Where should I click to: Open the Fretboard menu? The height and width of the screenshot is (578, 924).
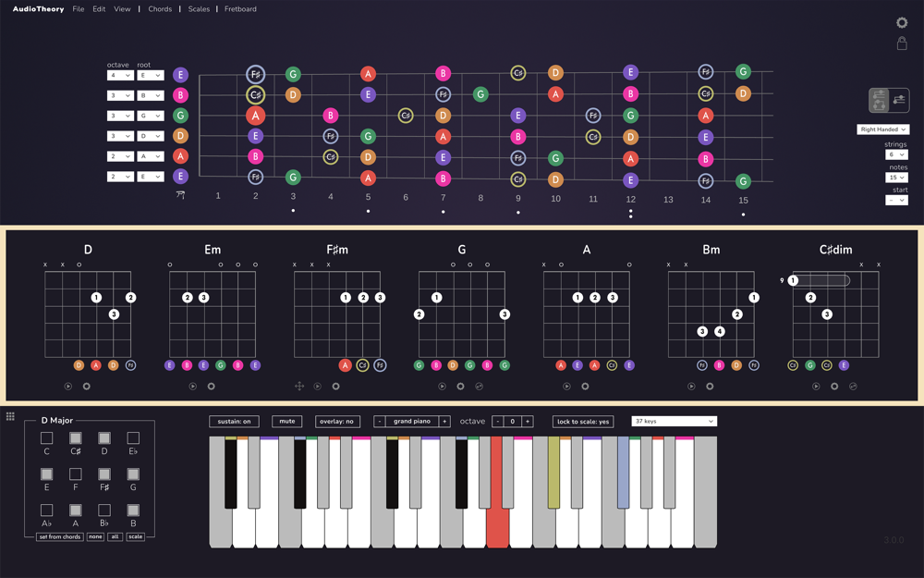240,9
